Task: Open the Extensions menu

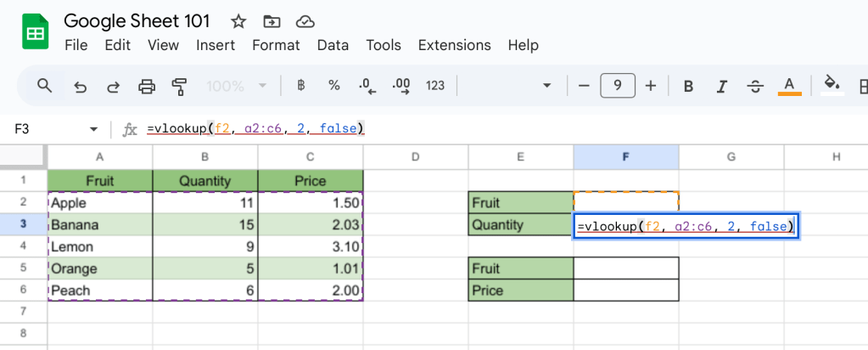Action: pyautogui.click(x=454, y=45)
